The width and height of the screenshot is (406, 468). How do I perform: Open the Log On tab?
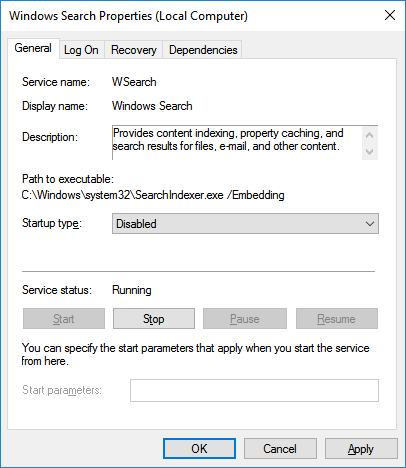point(81,50)
